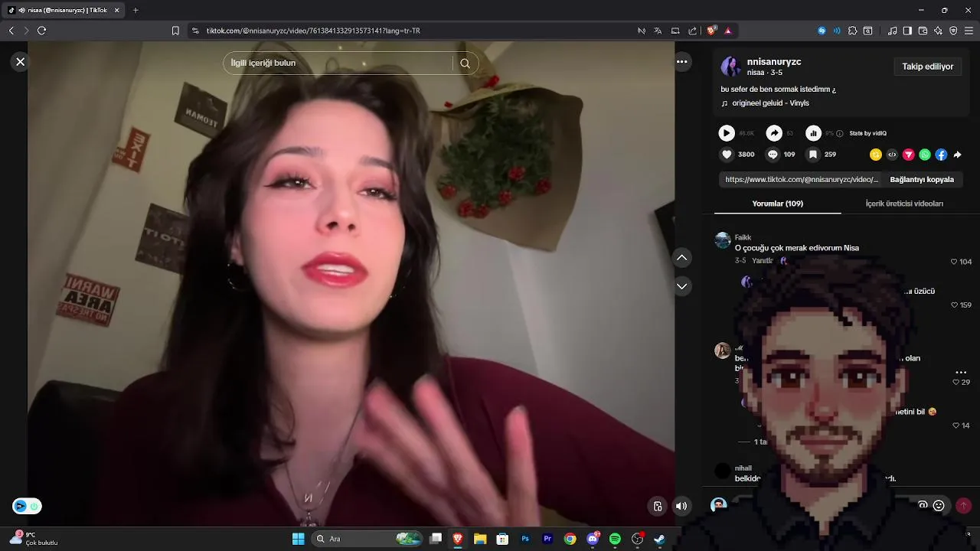The image size is (980, 551).
Task: Click the red send-to-friends icon
Action: coord(909,155)
